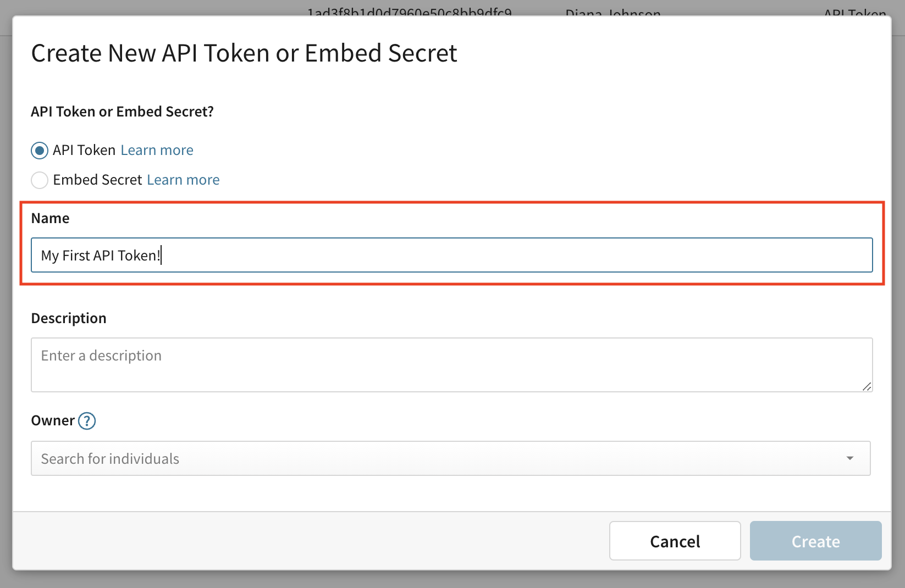Select the API Token radio button

tap(40, 151)
